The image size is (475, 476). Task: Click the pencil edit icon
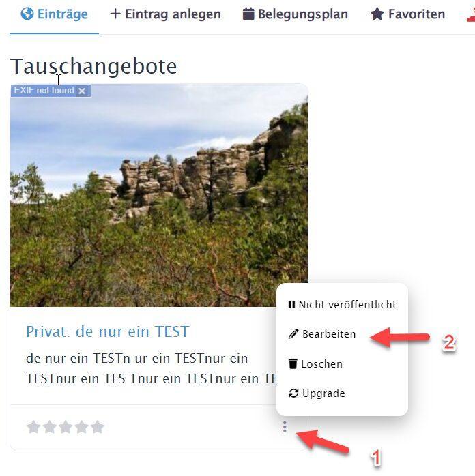293,333
